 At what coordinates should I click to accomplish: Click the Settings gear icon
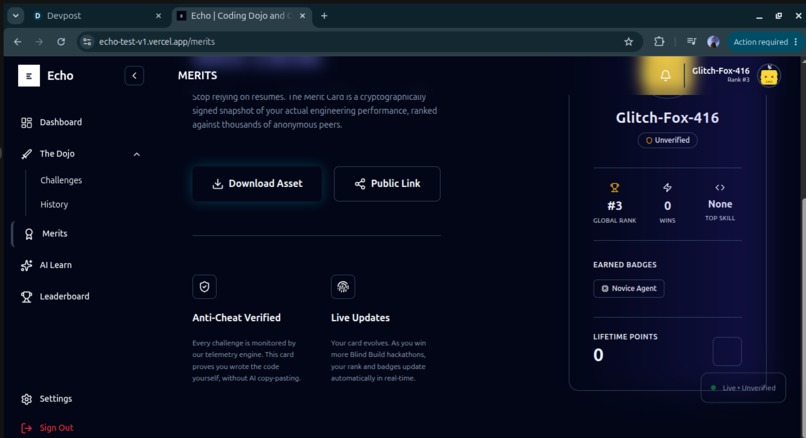pos(26,399)
